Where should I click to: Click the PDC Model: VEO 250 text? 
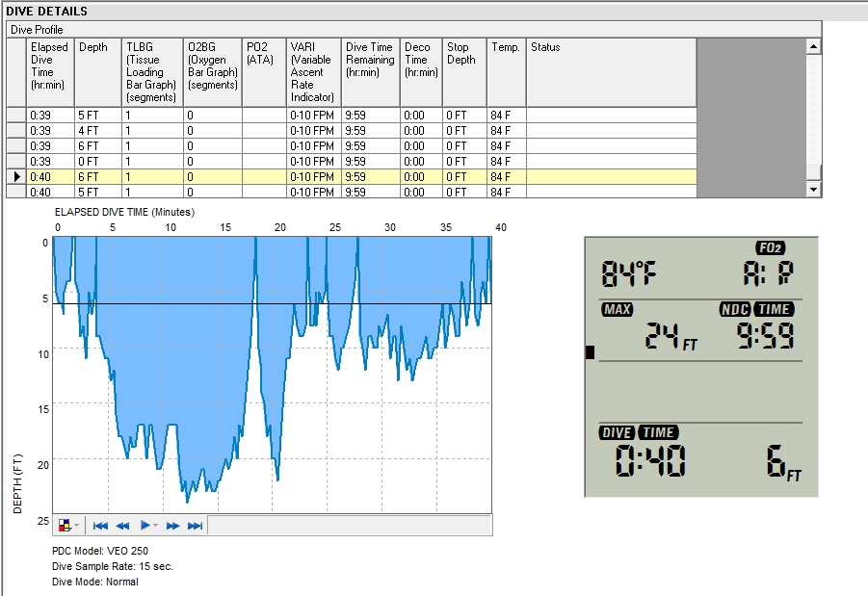(x=100, y=551)
